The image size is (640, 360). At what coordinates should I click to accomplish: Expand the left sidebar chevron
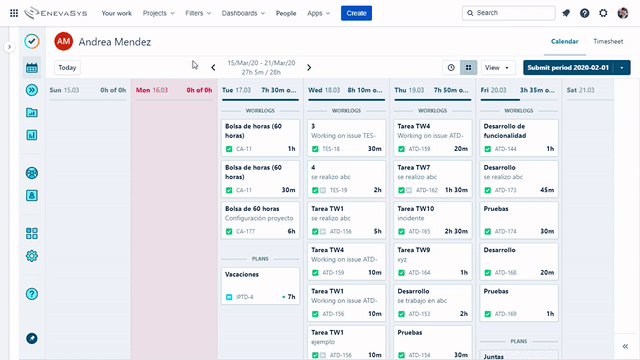[x=9, y=47]
